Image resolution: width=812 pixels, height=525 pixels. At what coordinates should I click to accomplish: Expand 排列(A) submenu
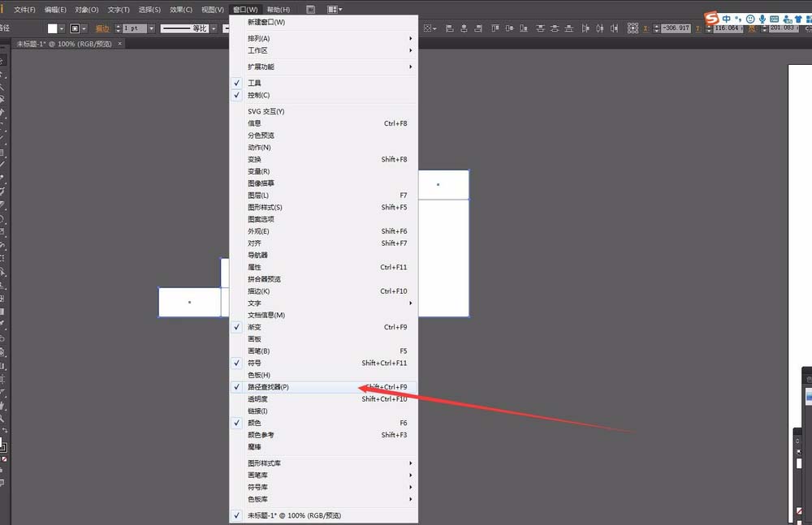pyautogui.click(x=324, y=38)
